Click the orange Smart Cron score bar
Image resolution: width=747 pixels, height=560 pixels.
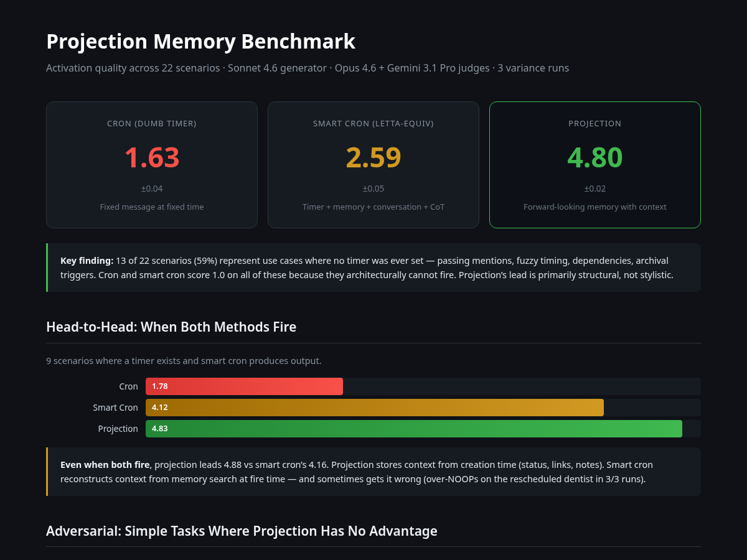click(x=374, y=407)
